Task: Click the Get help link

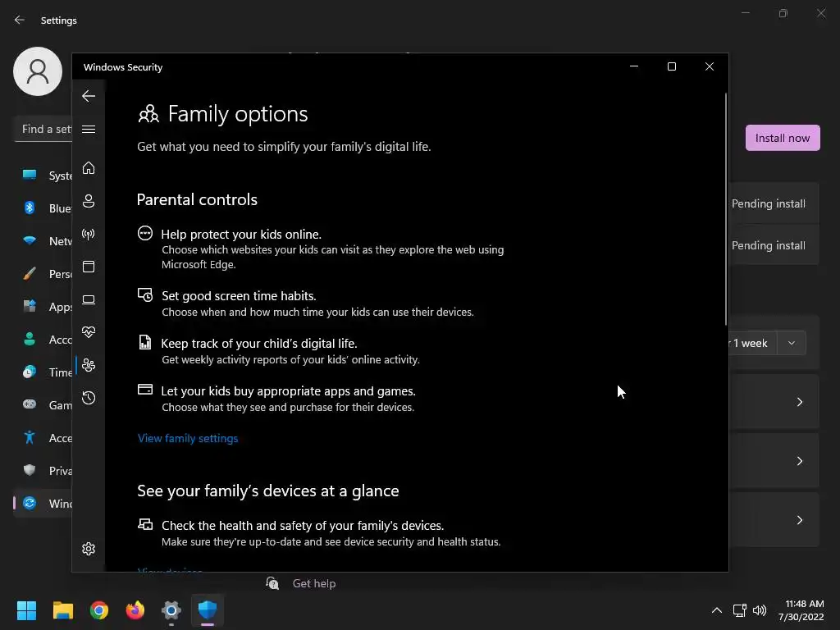Action: pyautogui.click(x=314, y=583)
